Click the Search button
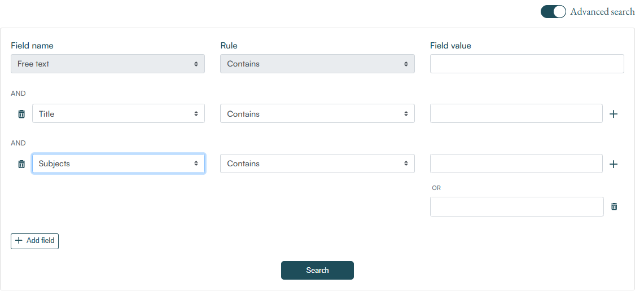Image resolution: width=644 pixels, height=296 pixels. click(317, 270)
